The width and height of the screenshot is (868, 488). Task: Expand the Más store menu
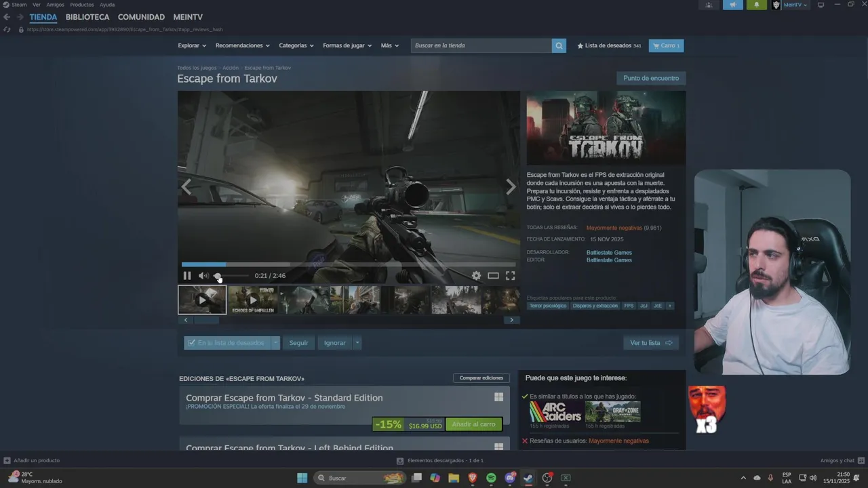tap(390, 45)
